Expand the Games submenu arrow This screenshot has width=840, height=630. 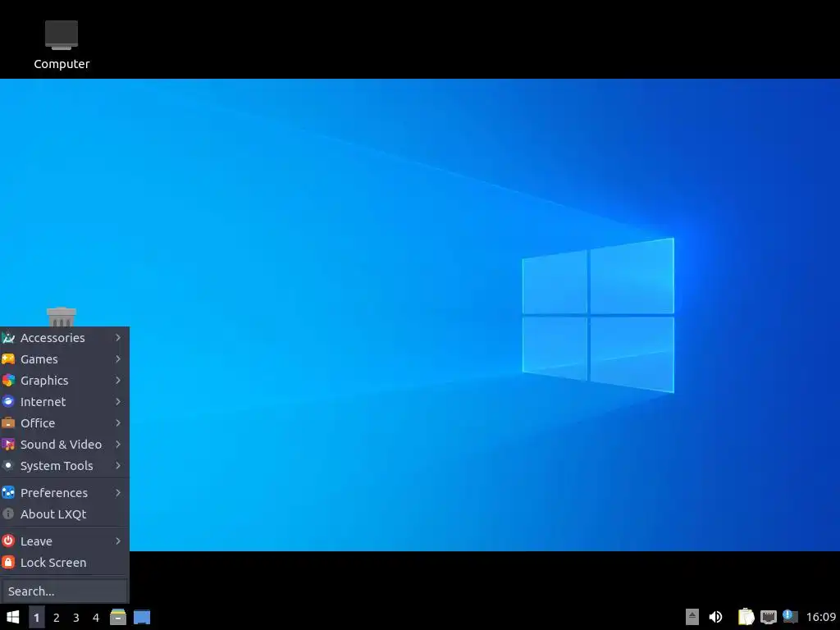[118, 359]
